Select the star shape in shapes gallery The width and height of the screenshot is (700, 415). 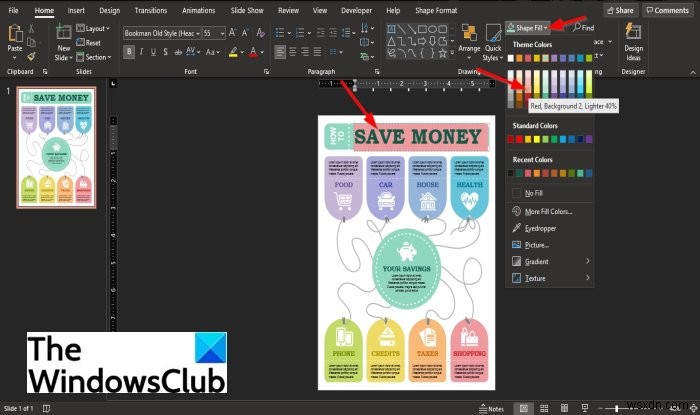click(x=442, y=54)
